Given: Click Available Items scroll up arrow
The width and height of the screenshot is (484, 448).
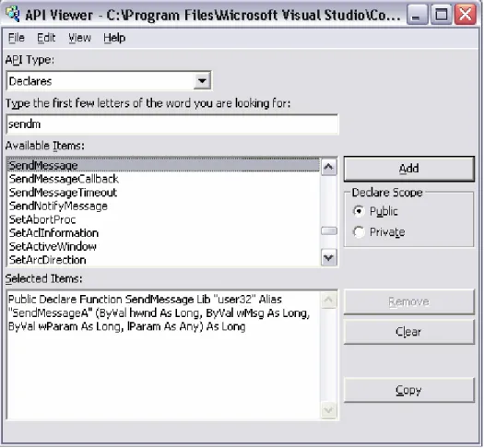Looking at the screenshot, I should (329, 167).
